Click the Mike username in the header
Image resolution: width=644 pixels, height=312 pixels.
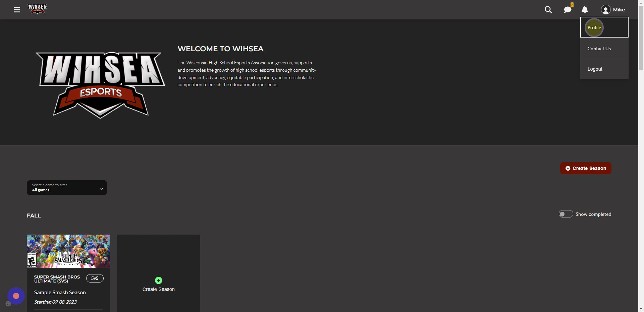619,10
